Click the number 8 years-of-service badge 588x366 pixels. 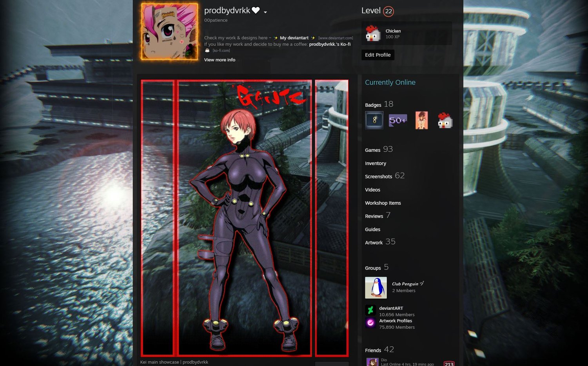pos(374,120)
